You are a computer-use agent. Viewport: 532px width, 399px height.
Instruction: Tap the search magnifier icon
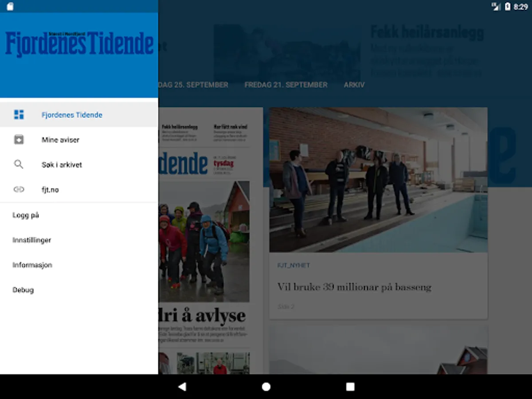coord(19,164)
